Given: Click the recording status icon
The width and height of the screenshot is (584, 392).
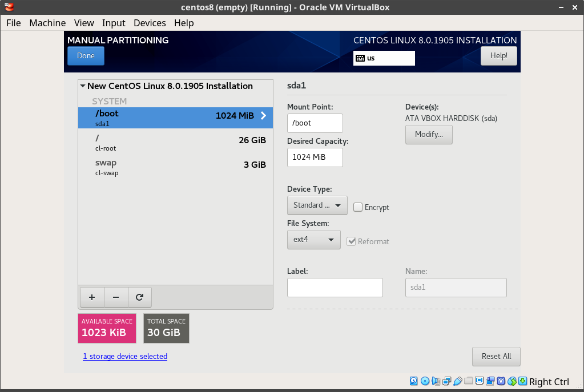Looking at the screenshot, I should coord(490,381).
